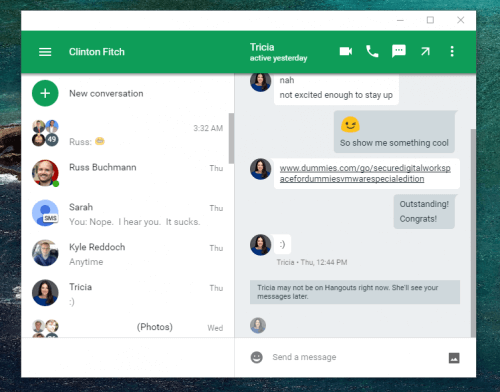Click the small read-receipt avatar at the bottom of the chat

[x=258, y=325]
